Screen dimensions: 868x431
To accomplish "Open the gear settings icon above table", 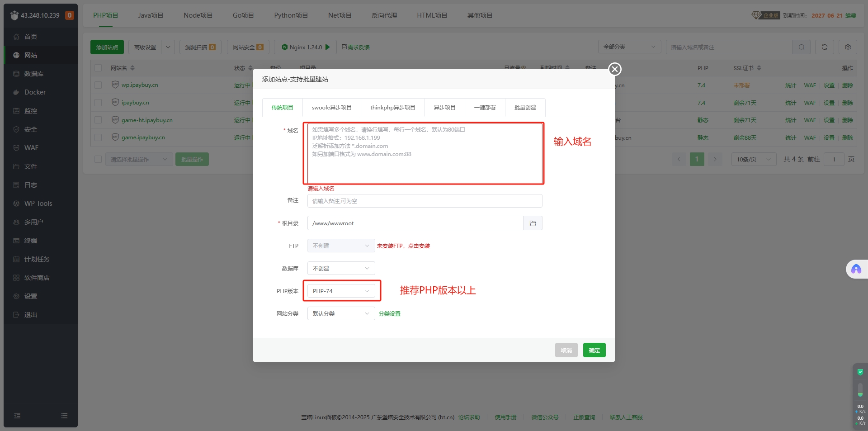I will [x=848, y=47].
